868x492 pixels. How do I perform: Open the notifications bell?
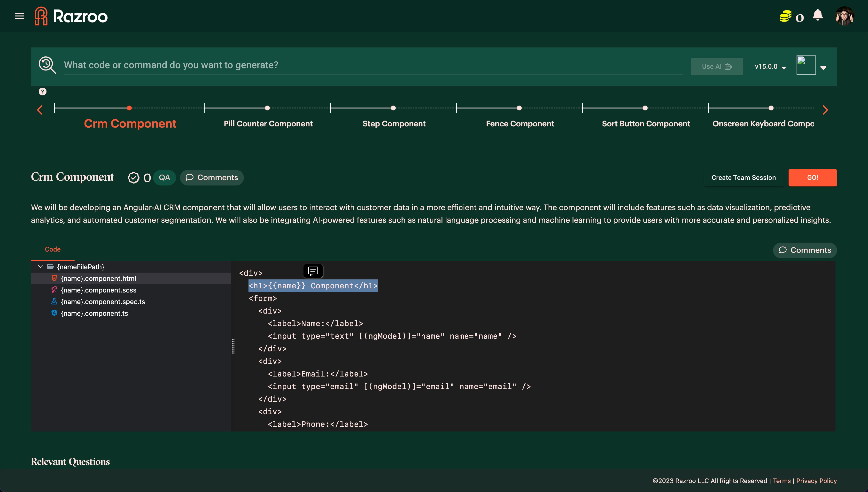click(x=818, y=15)
